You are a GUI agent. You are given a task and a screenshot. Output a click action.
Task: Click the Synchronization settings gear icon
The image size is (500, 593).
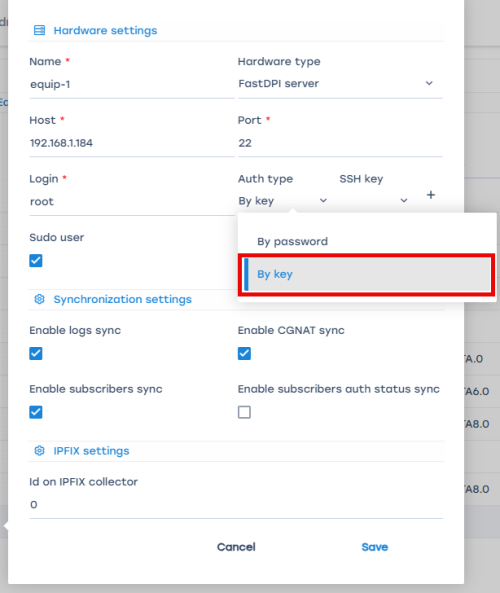[x=39, y=299]
